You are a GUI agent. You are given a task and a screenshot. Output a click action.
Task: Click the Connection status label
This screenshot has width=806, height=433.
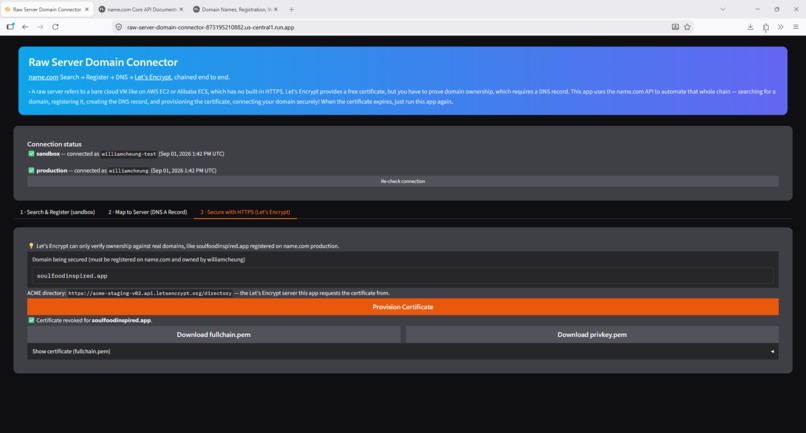point(54,144)
